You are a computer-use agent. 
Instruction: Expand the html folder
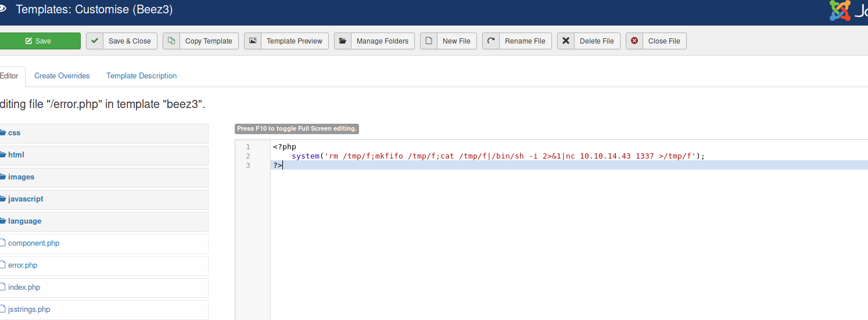point(104,155)
